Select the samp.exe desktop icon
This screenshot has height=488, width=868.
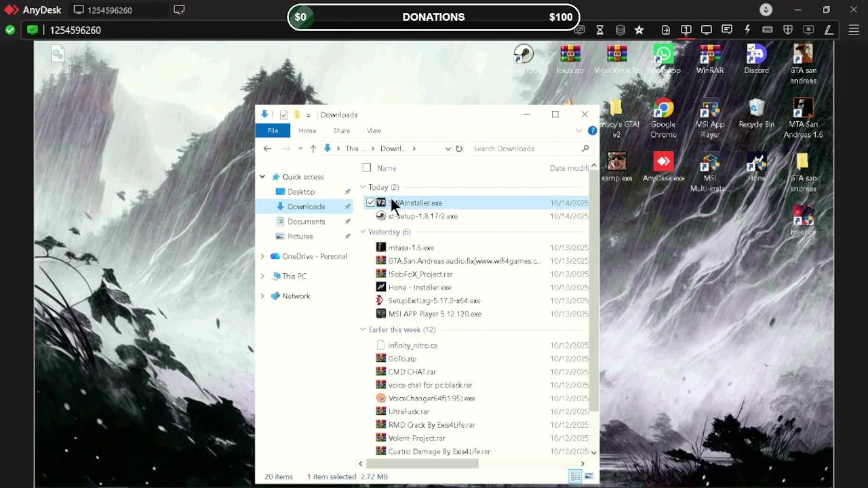[616, 167]
